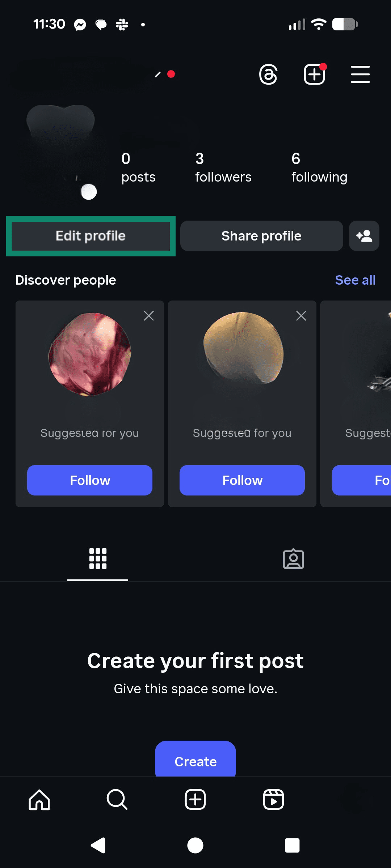
Task: Dismiss the first suggested account
Action: (148, 316)
